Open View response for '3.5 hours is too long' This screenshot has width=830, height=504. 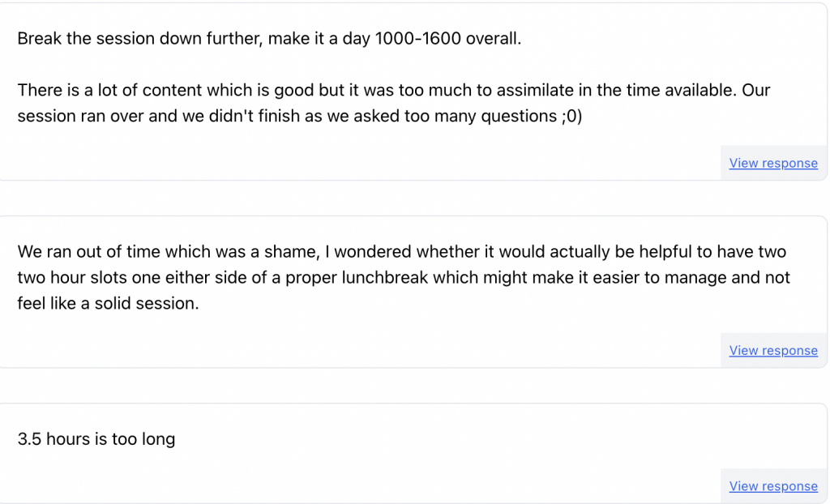click(x=772, y=486)
